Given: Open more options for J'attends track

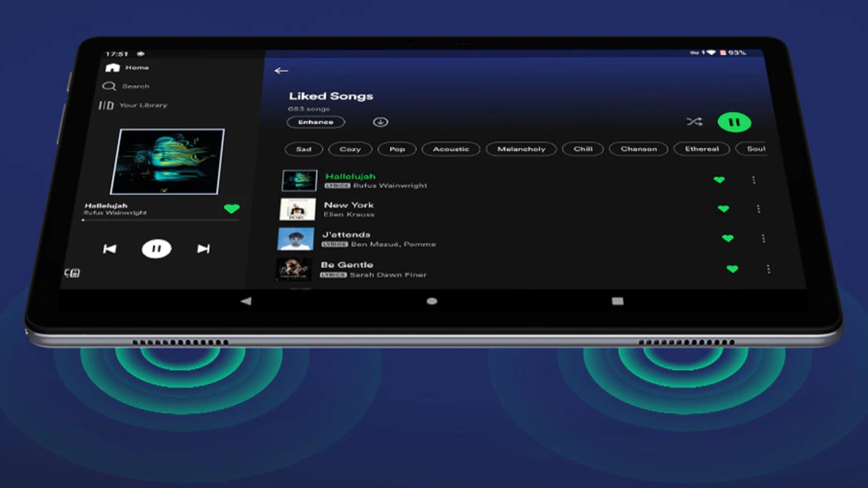Looking at the screenshot, I should point(763,239).
